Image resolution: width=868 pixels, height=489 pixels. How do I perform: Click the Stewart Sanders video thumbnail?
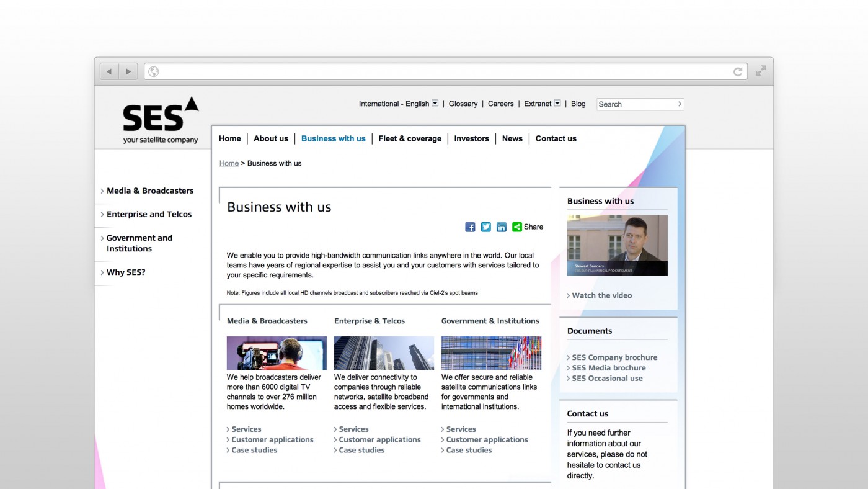click(x=617, y=245)
